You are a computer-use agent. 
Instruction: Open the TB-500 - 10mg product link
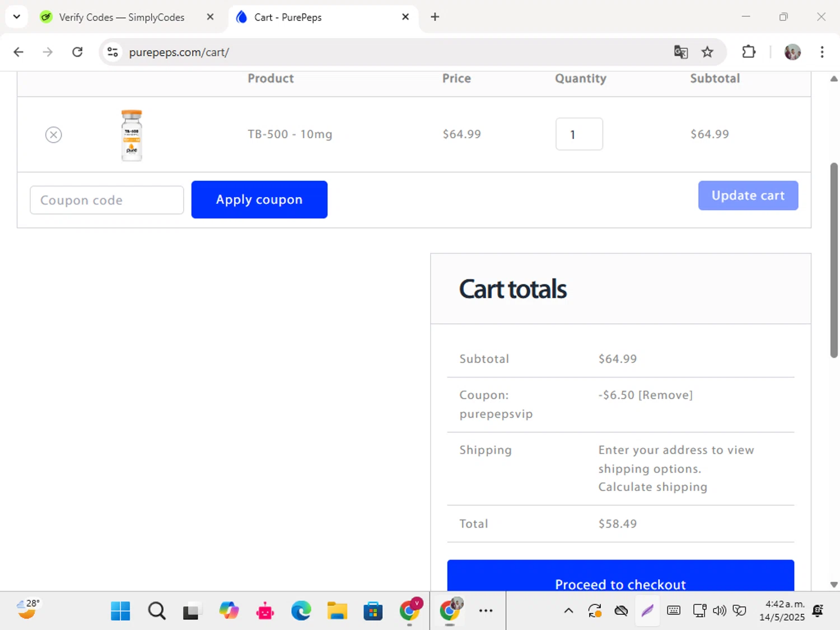click(x=290, y=134)
